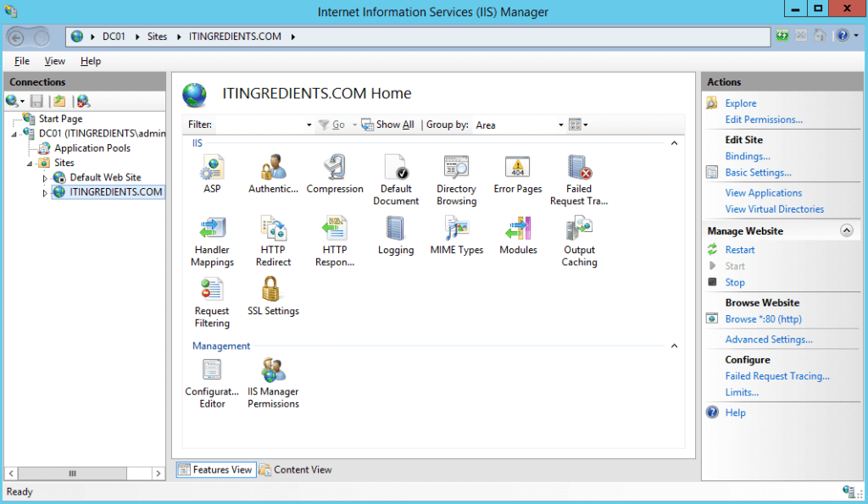Open the Directory Browsing feature
The width and height of the screenshot is (868, 504).
(457, 180)
